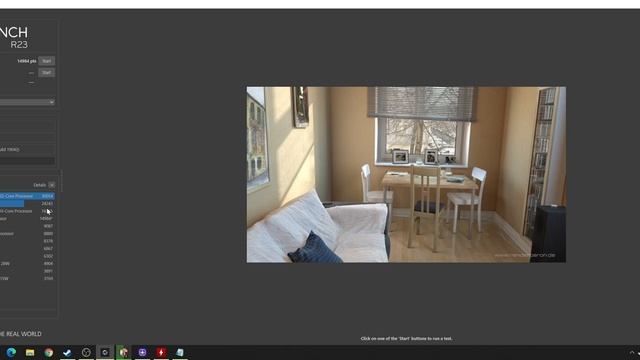Show hidden system tray icons chevron
This screenshot has width=640, height=360.
[632, 353]
